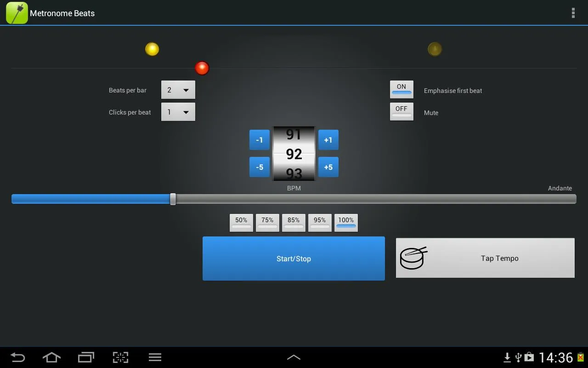The width and height of the screenshot is (588, 368).
Task: Click the dim beat indicator on the right
Action: [434, 49]
